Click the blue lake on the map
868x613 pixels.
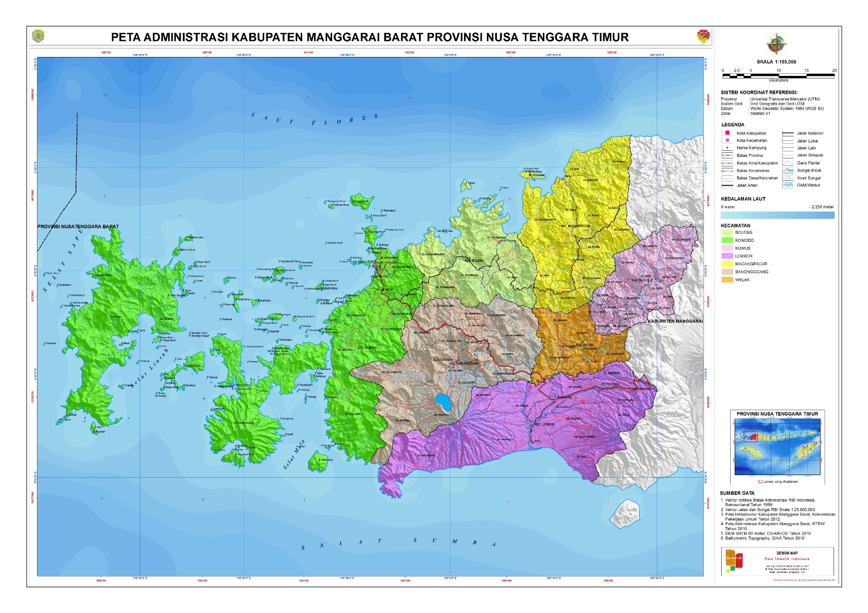(x=442, y=401)
